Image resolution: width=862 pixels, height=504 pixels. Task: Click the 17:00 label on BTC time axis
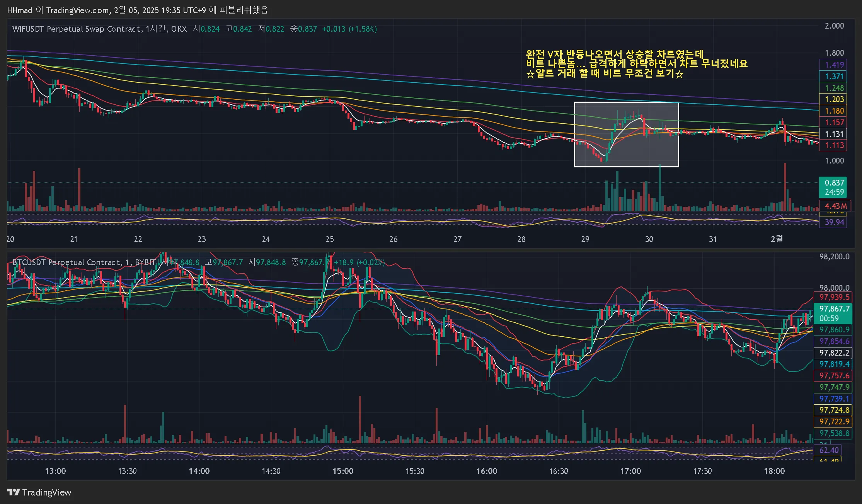630,471
